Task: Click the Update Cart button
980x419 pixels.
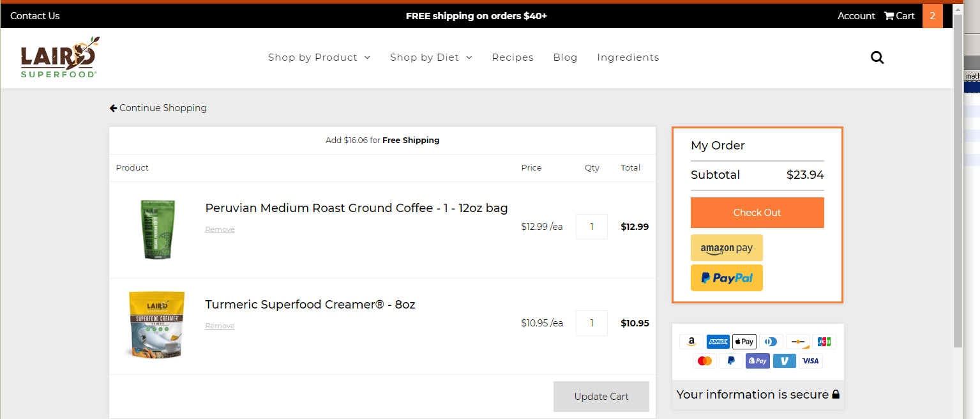Action: 601,397
